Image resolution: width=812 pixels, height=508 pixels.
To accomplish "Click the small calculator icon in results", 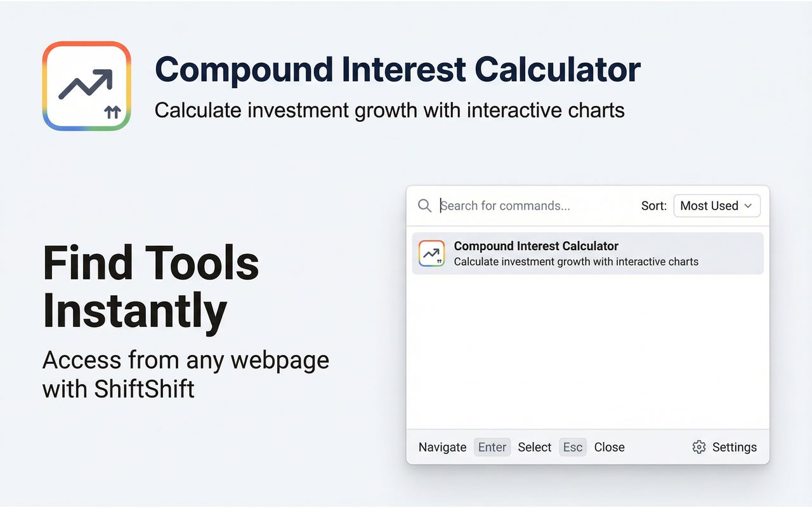I will pyautogui.click(x=432, y=253).
